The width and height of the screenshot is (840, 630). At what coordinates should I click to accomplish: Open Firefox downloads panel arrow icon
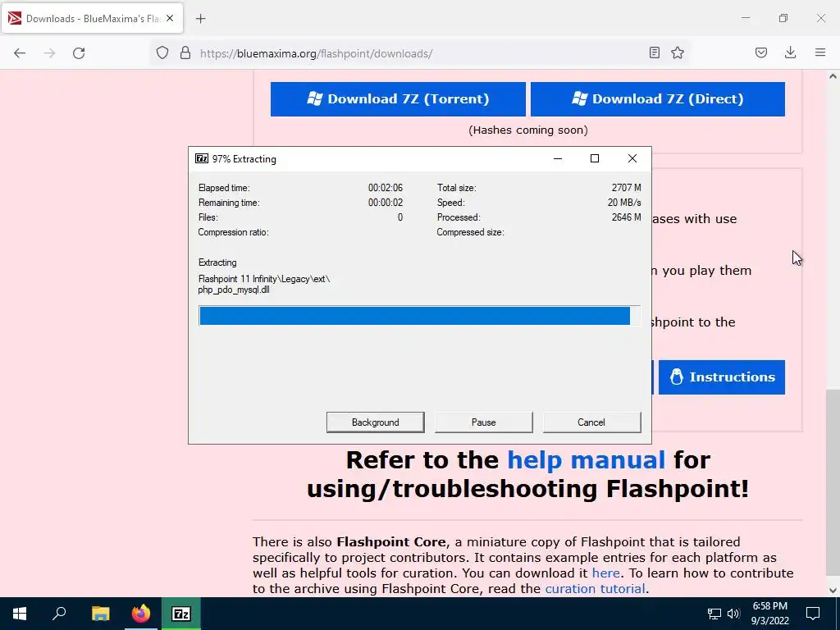click(x=790, y=52)
